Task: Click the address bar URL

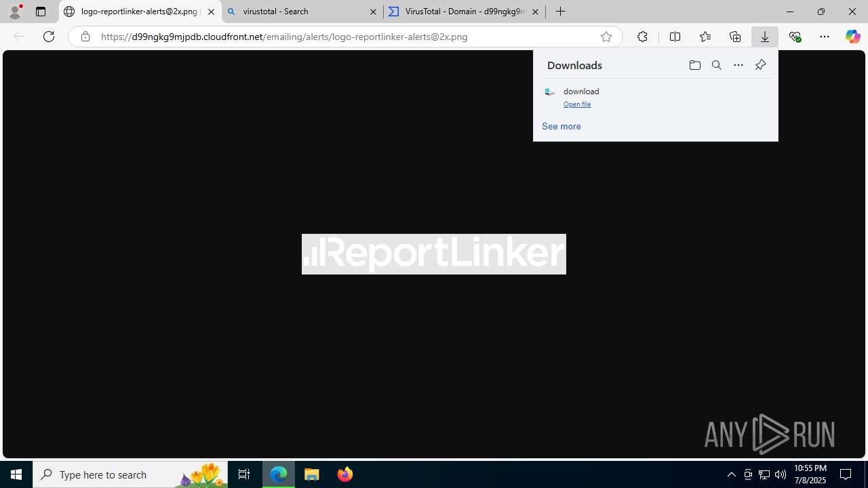Action: (284, 37)
